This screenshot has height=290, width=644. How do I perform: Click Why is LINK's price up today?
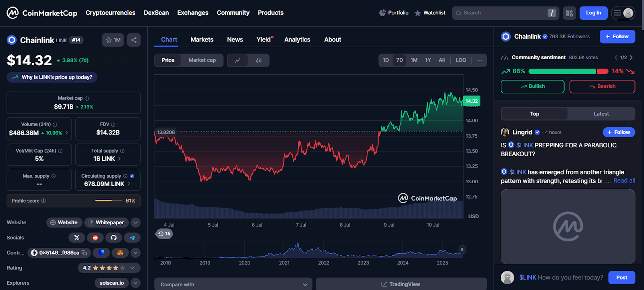52,77
